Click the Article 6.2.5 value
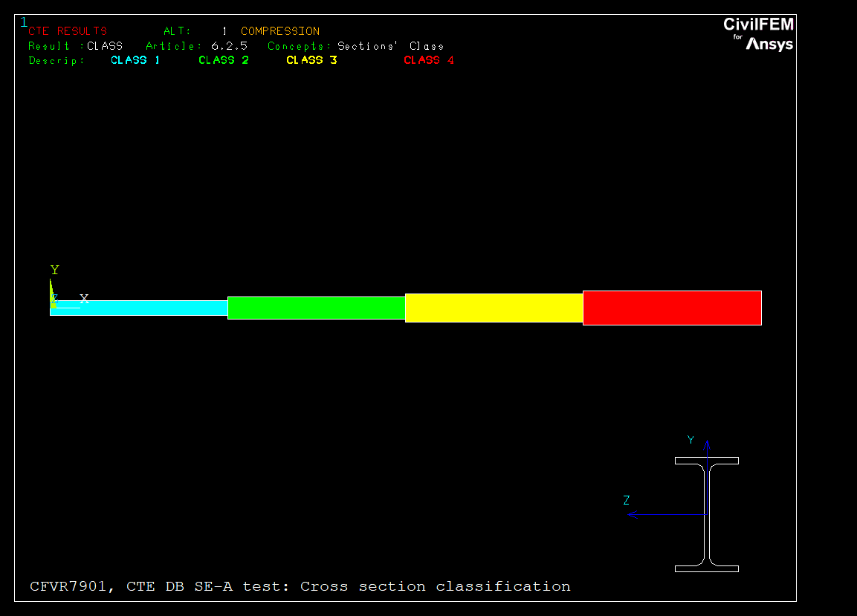 click(x=229, y=46)
